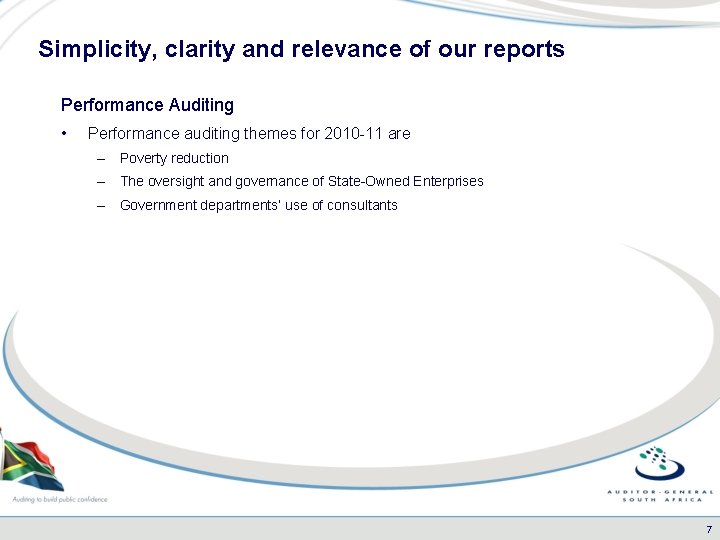Click the 'Auditing to build public confidence' tagline
This screenshot has height=540, width=720.
60,499
